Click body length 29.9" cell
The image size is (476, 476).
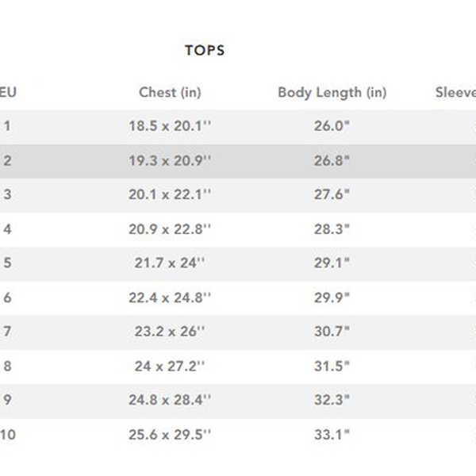[332, 298]
